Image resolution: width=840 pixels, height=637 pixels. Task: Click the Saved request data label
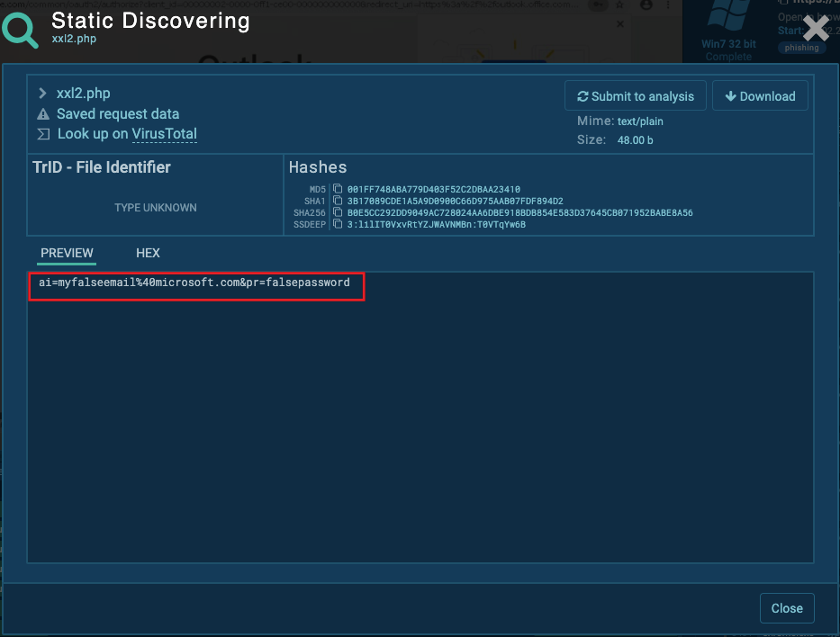pos(118,114)
